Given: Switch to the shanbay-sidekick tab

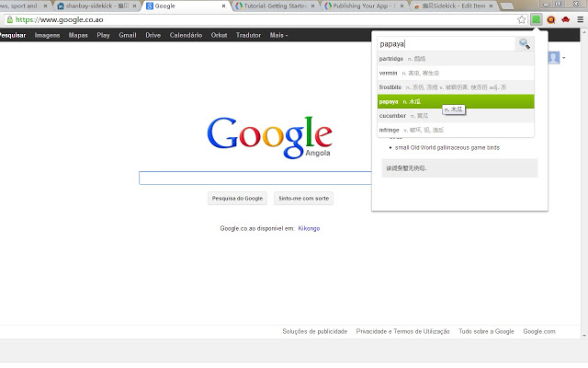Looking at the screenshot, I should 96,6.
